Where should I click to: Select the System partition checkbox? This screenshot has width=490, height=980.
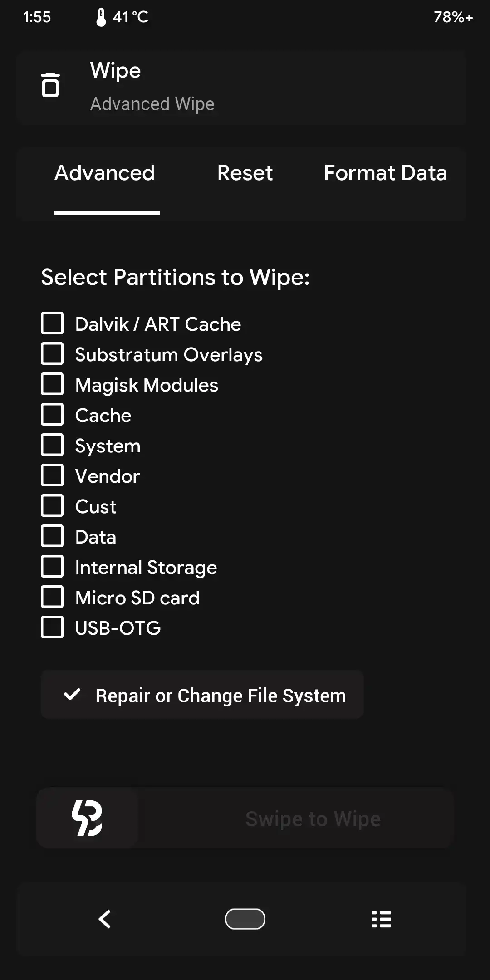click(x=52, y=445)
